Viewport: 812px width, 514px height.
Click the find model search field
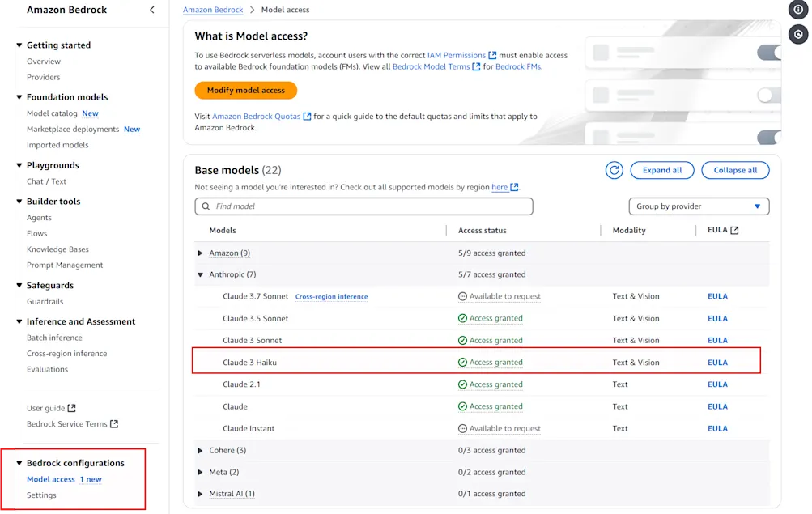pos(363,206)
